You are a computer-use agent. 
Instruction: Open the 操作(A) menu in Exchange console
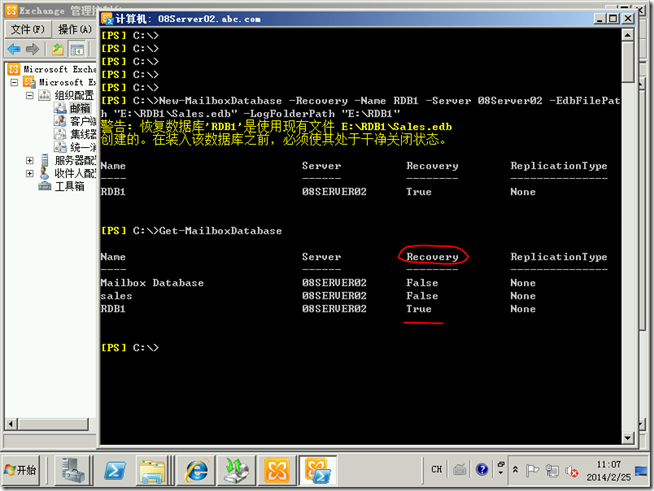[x=75, y=29]
